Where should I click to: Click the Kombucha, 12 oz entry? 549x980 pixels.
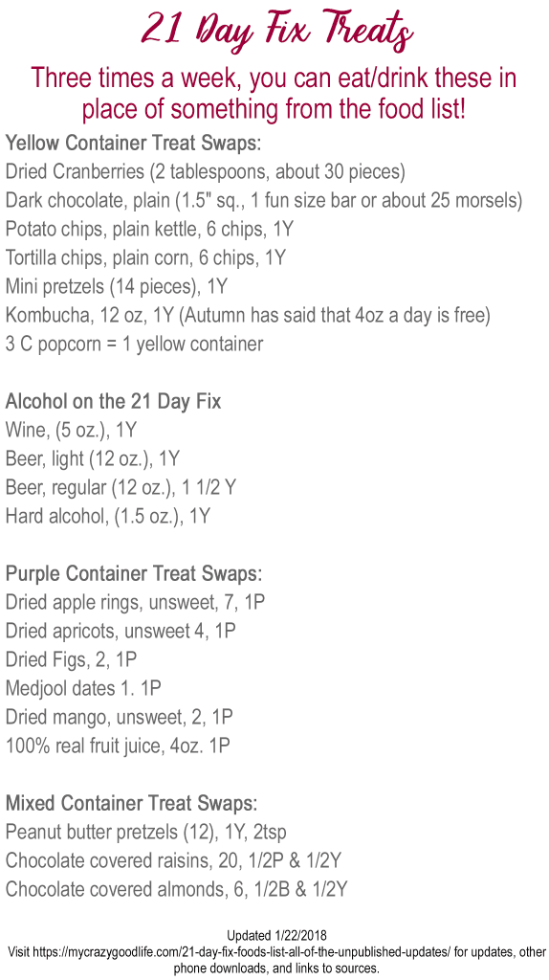(248, 316)
